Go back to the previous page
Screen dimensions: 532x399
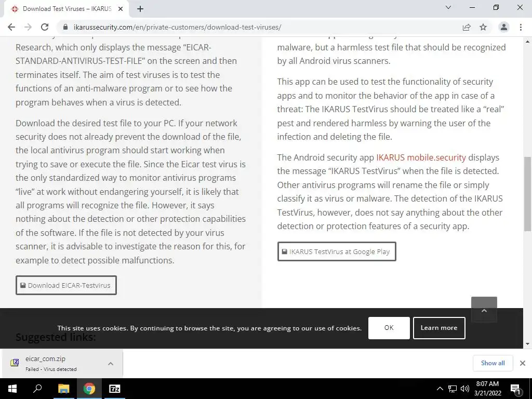11,27
